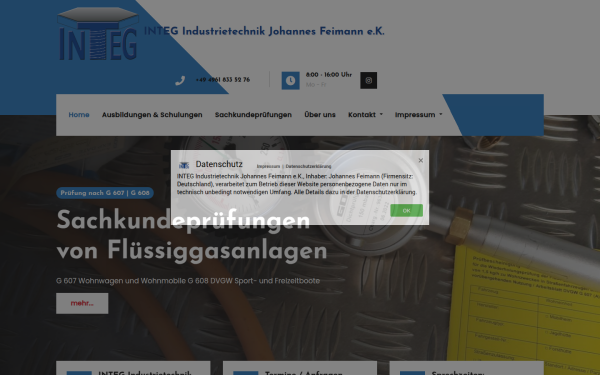Image resolution: width=600 pixels, height=375 pixels.
Task: Expand the Impressum dropdown in navigation
Action: pyautogui.click(x=418, y=115)
